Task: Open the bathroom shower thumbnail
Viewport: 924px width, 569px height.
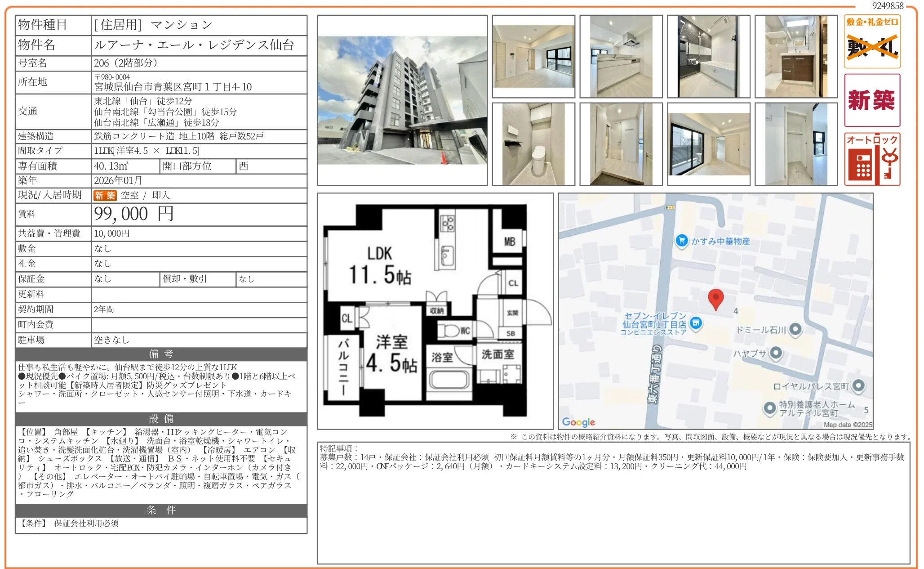Action: click(x=708, y=56)
